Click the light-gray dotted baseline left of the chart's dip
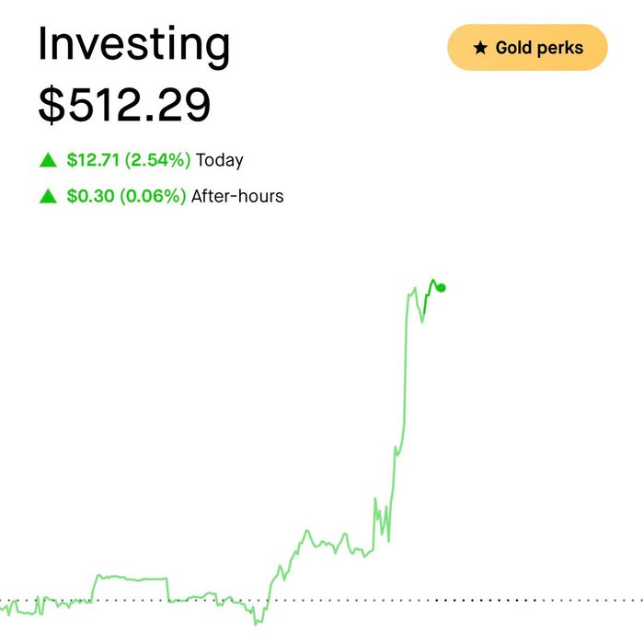The image size is (644, 644). (123, 601)
